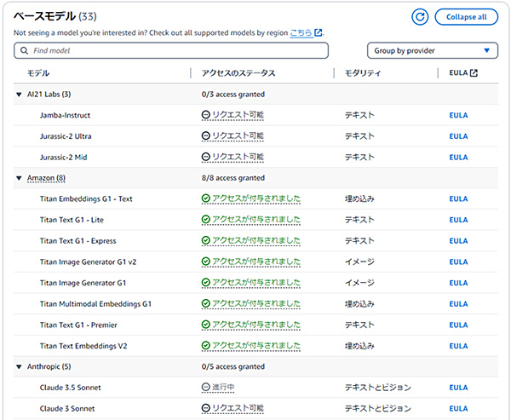The image size is (511, 420).
Task: Click the Claude 3 Sonnet model name
Action: (x=67, y=409)
